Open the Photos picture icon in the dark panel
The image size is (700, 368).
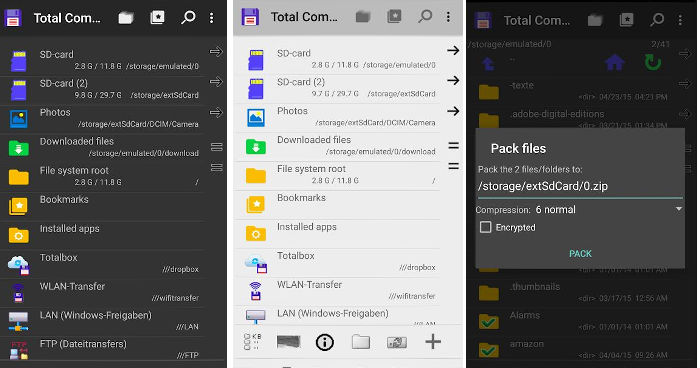pyautogui.click(x=19, y=118)
